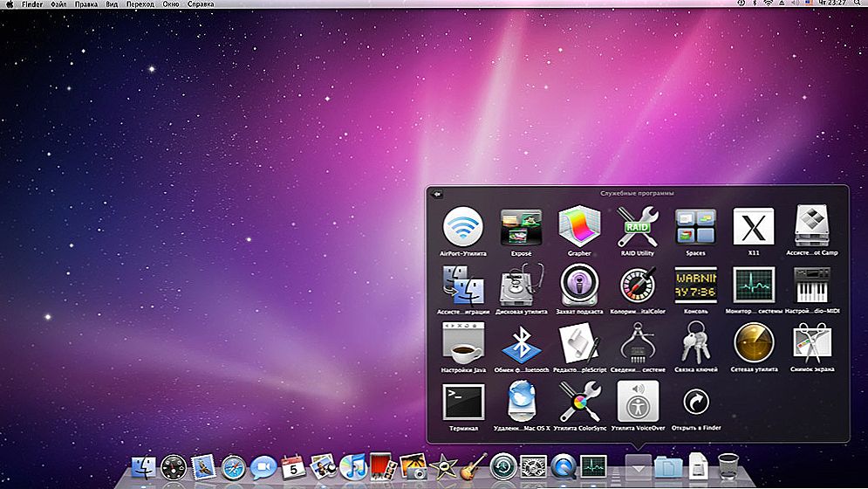
Task: Open the Переход menu
Action: point(140,3)
